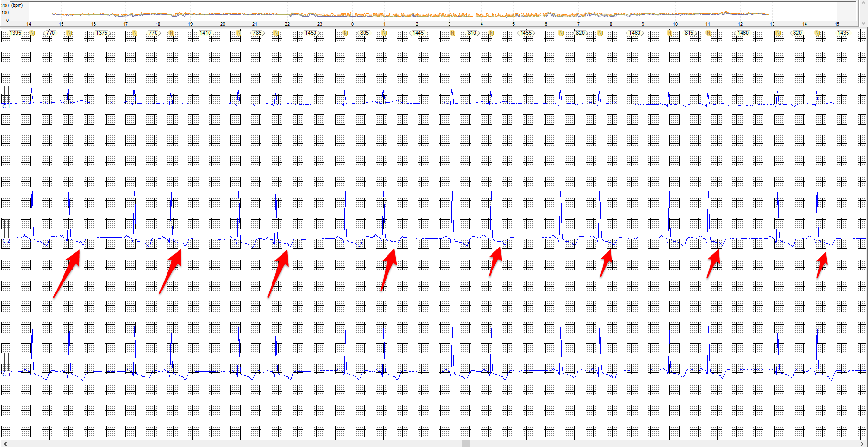Select the N beat marker right after 805
This screenshot has width=868, height=447.
coord(384,33)
